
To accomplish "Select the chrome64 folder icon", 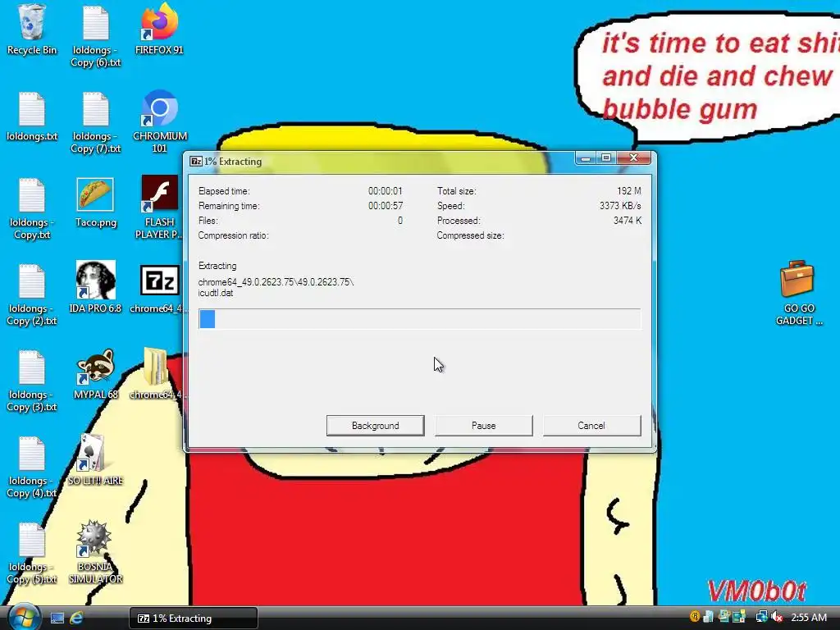I will coord(158,374).
